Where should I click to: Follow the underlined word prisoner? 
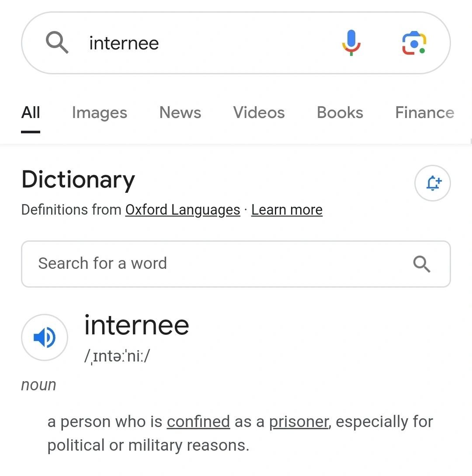pyautogui.click(x=299, y=422)
